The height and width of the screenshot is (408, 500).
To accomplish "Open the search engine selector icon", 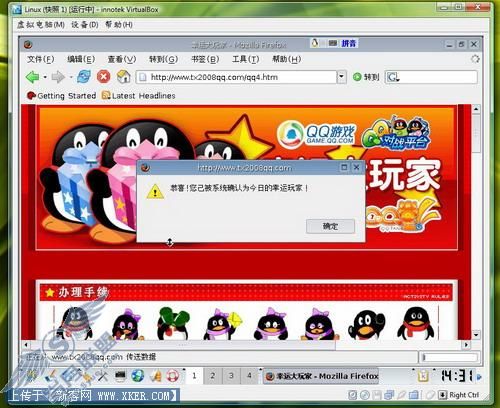I will point(393,77).
